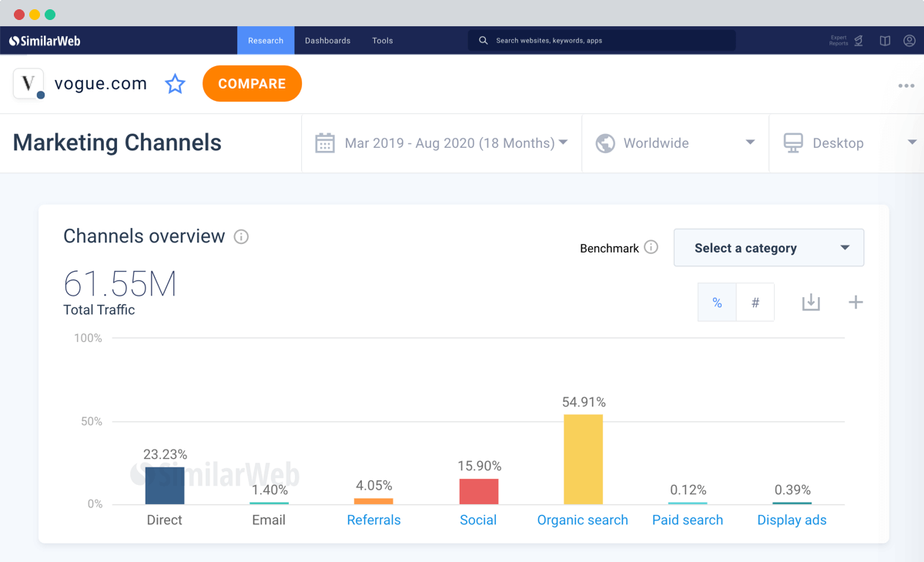Open the book knowledge center icon
Viewport: 924px width, 562px height.
click(885, 41)
